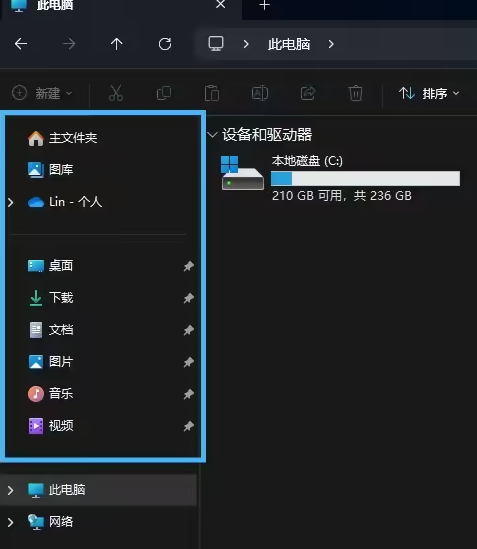Go back with the left arrow
The width and height of the screenshot is (477, 549).
click(21, 44)
